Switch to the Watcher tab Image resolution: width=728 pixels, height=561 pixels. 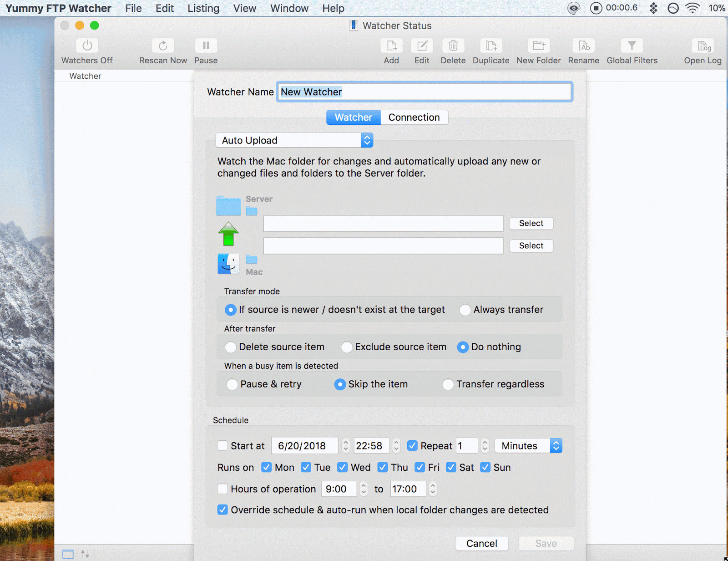354,117
